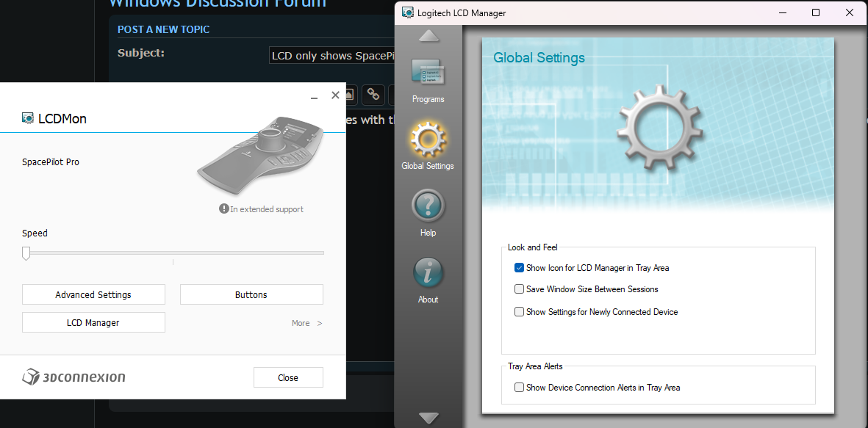Click the link icon in forum editor toolbar

(x=373, y=95)
